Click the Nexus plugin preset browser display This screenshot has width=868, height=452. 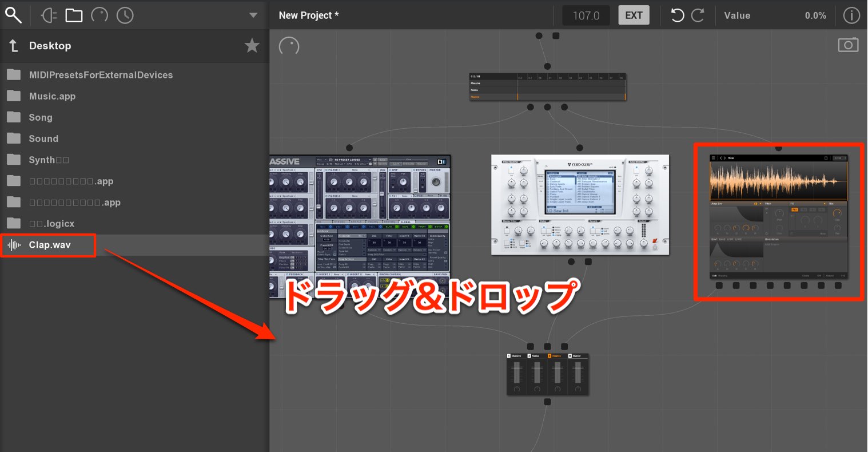(580, 192)
